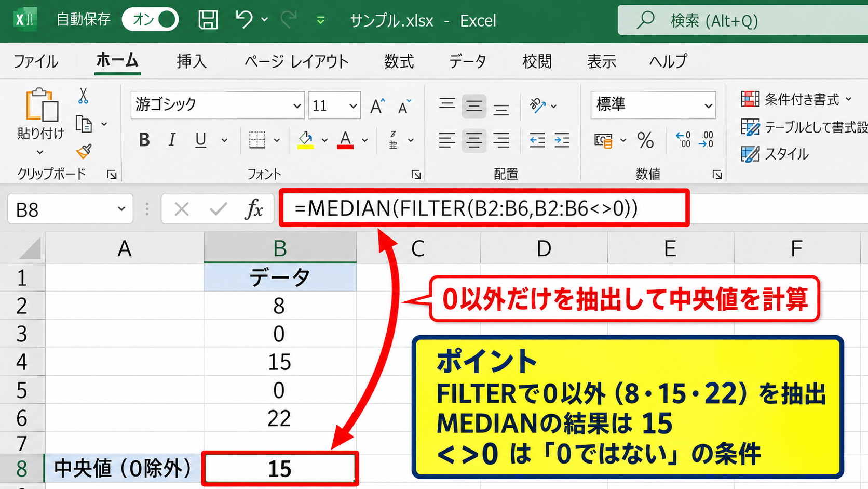Click the yellow fill color bucket
Viewport: 868px width, 489px height.
point(305,140)
